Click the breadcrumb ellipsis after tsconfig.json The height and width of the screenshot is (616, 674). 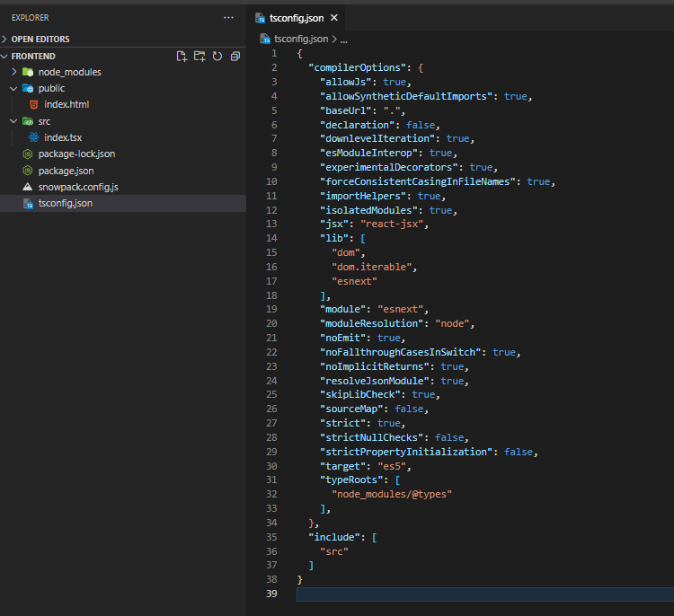click(x=344, y=40)
